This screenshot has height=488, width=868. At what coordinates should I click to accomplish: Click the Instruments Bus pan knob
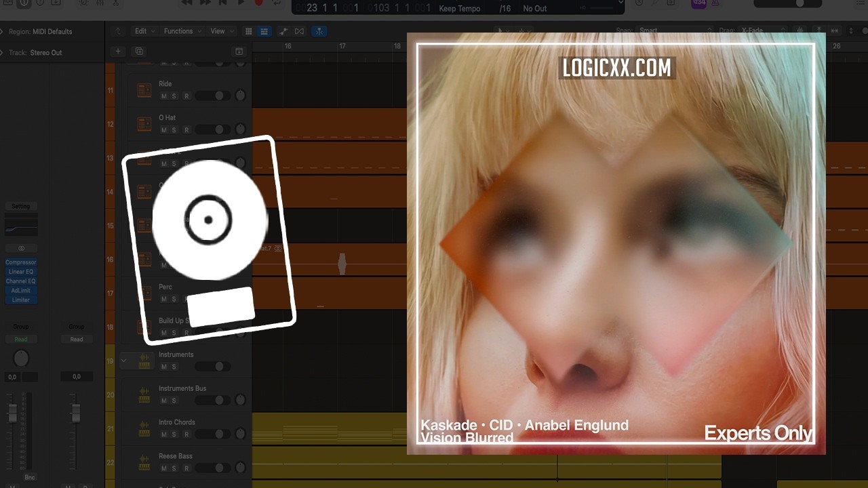[240, 401]
